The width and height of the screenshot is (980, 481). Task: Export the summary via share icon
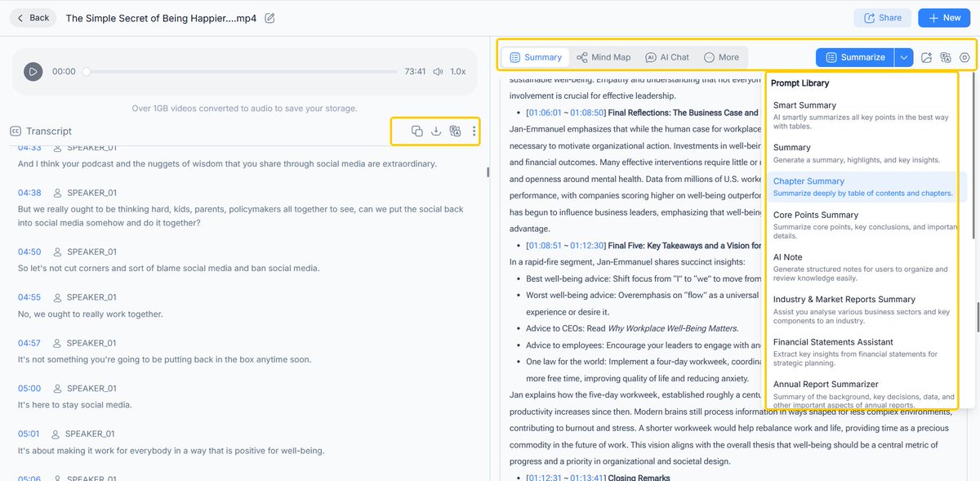(x=926, y=57)
